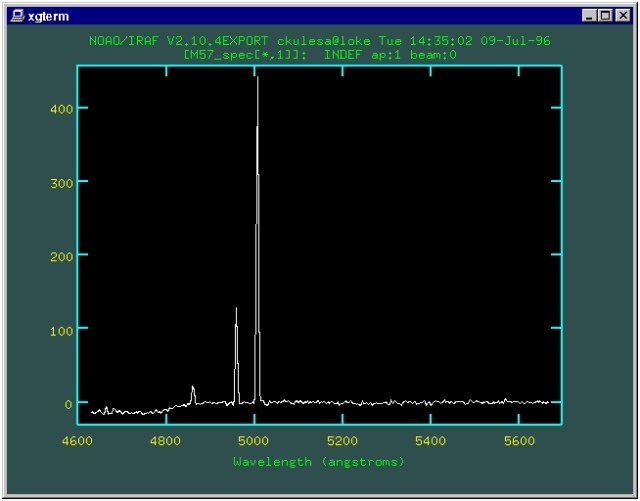Minimize the xgterm window
Viewport: 640px width, 501px height.
588,16
